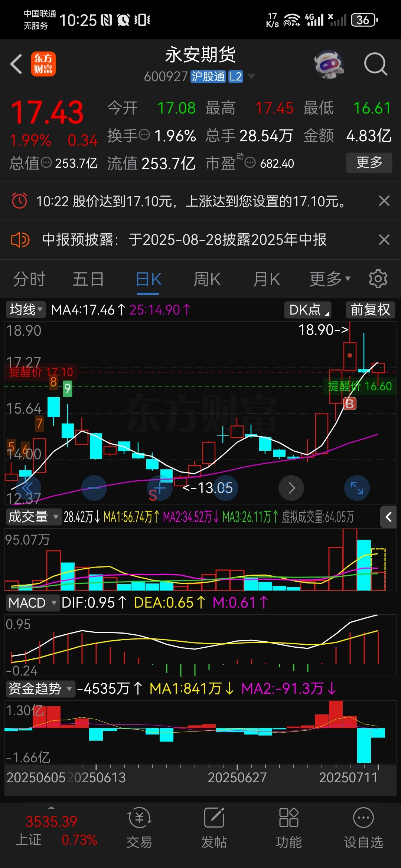401x868 pixels.
Task: Tap the battery 36 status indicator
Action: click(x=365, y=20)
